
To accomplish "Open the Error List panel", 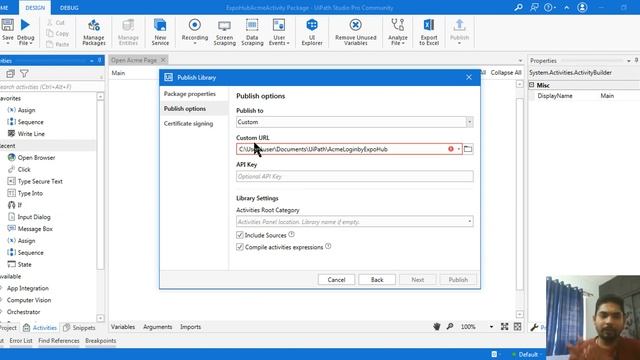I will point(21,340).
